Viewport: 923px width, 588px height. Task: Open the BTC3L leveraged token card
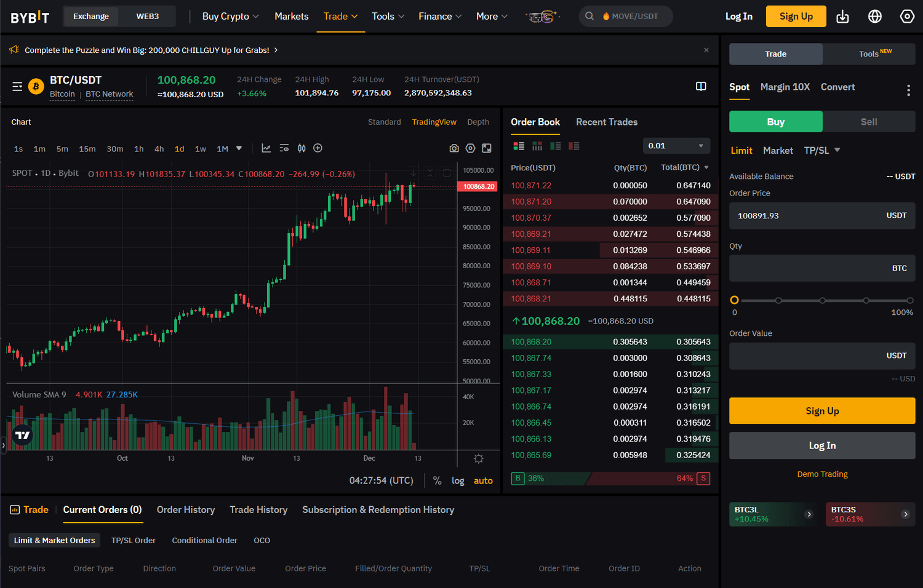tap(774, 514)
